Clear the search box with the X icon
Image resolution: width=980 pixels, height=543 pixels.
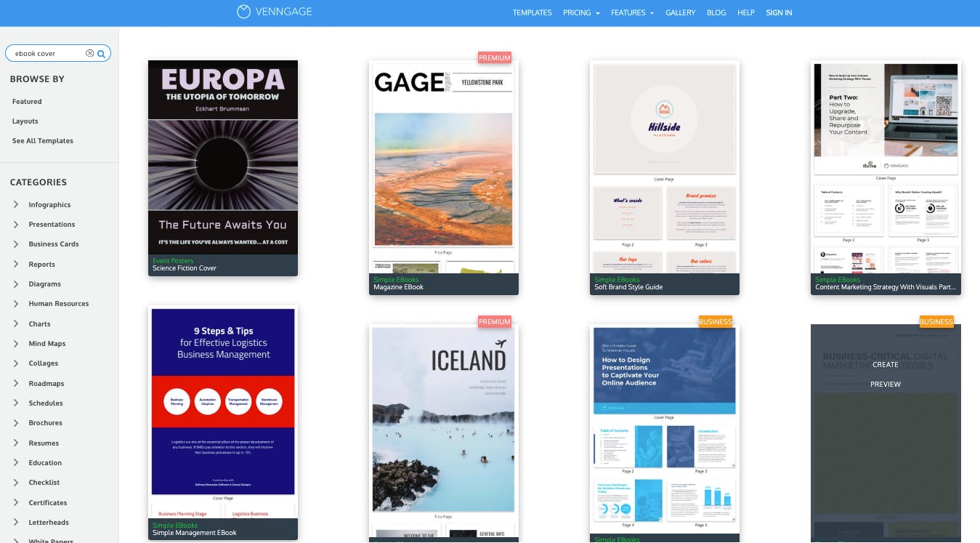click(90, 53)
